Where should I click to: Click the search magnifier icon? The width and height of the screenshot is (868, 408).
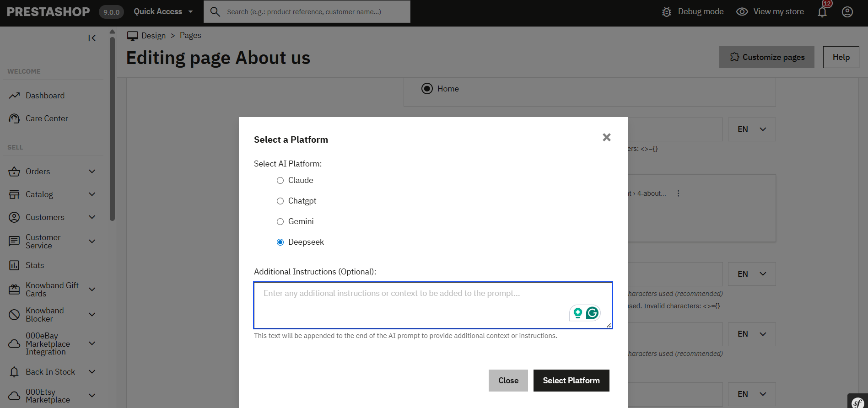[215, 12]
